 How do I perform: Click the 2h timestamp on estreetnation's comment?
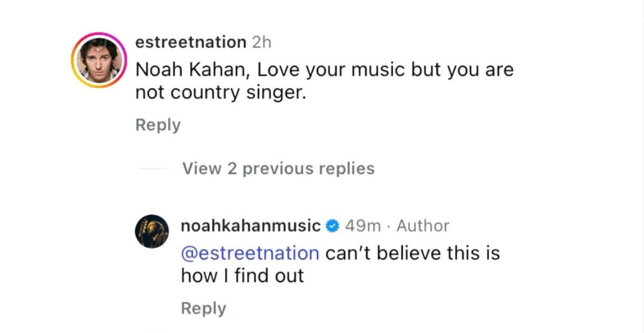coord(261,43)
